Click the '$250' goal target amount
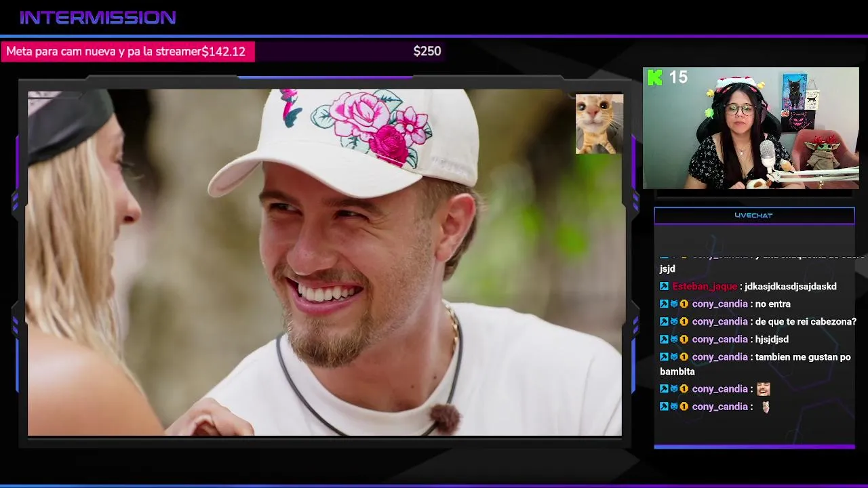Screen dimensions: 868x488 point(427,52)
